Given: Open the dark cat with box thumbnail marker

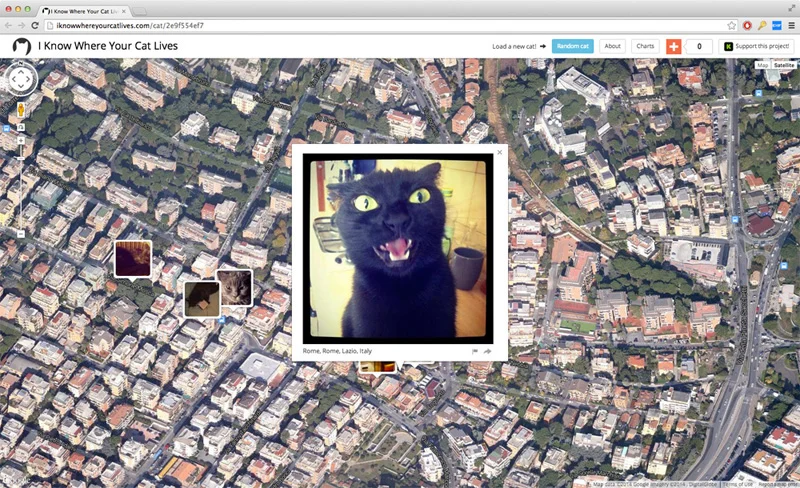Looking at the screenshot, I should click(x=202, y=299).
